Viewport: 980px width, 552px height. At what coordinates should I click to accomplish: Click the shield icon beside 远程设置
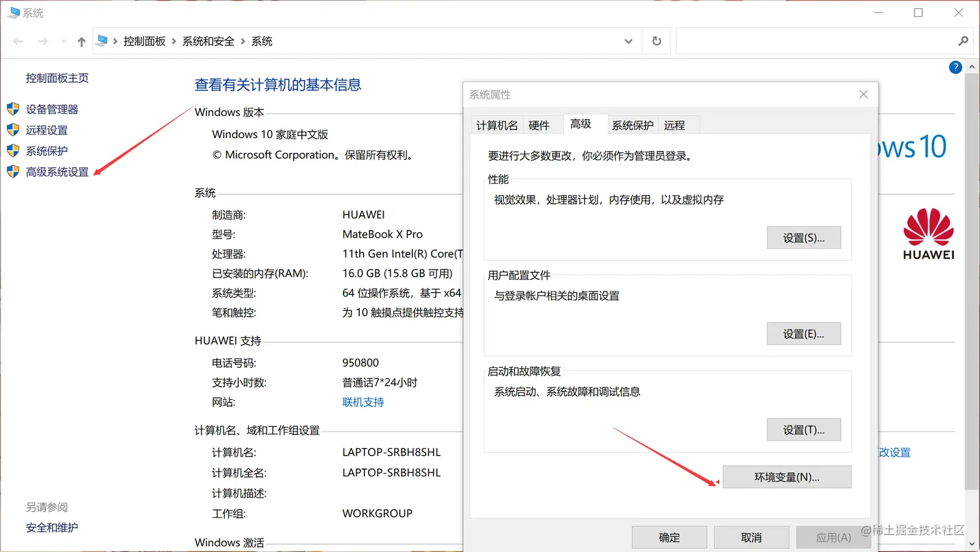tap(13, 130)
